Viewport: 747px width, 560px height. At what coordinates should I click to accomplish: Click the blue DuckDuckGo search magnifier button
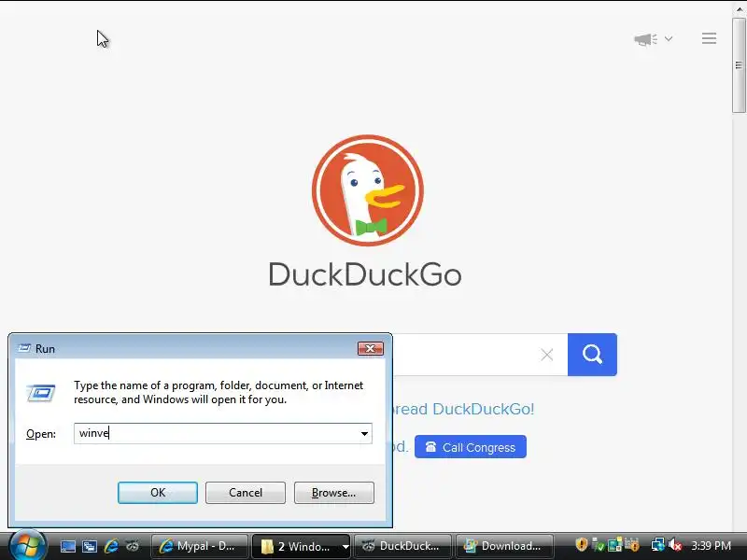(592, 355)
